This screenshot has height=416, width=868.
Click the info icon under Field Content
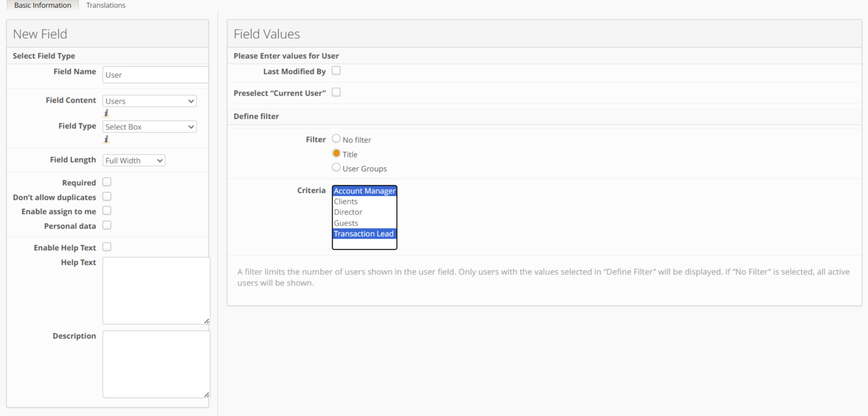[x=106, y=113]
